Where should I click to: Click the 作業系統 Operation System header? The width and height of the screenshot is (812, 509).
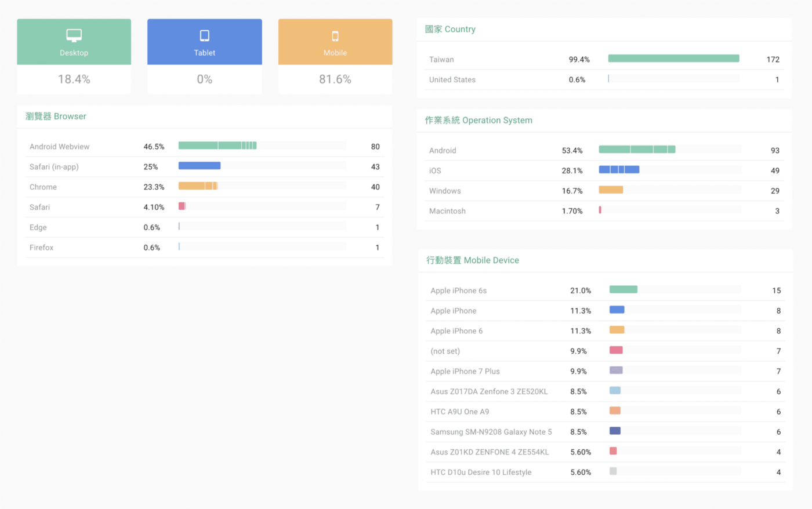[x=478, y=120]
